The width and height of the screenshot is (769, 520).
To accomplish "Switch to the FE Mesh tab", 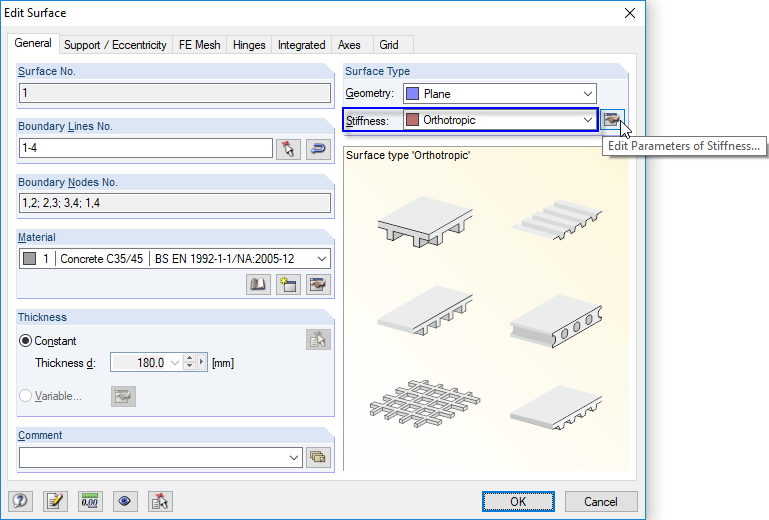I will (x=199, y=45).
